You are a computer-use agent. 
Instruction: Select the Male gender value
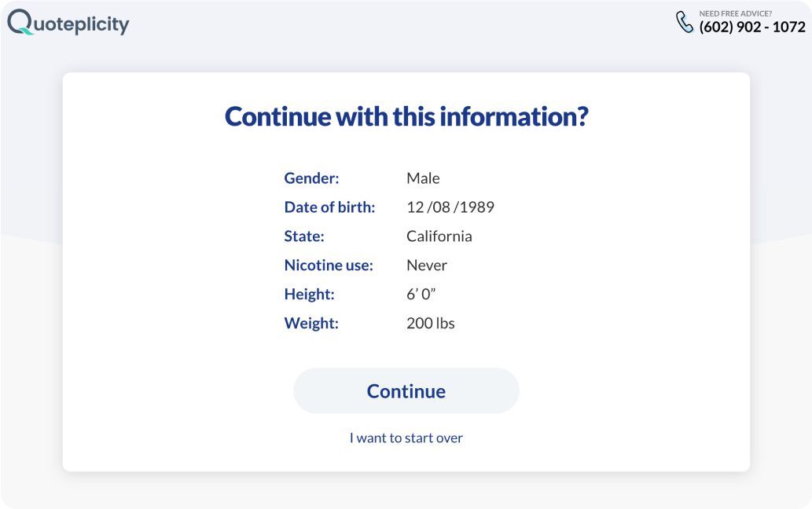[423, 178]
